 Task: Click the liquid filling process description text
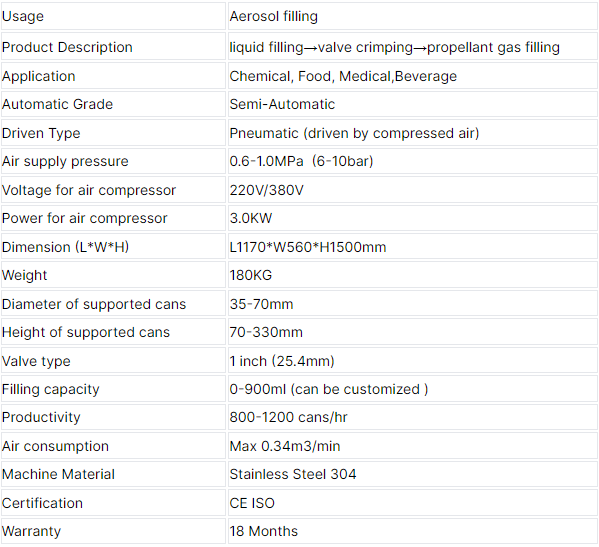click(x=394, y=47)
